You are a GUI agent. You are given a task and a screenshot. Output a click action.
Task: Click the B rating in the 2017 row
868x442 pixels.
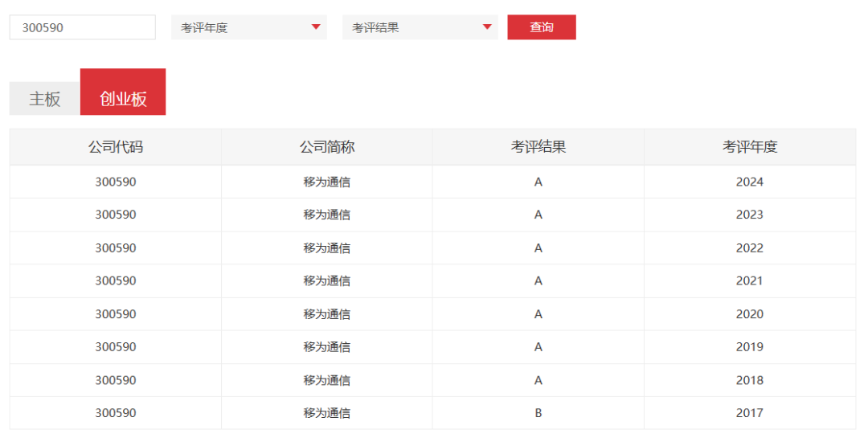[538, 413]
